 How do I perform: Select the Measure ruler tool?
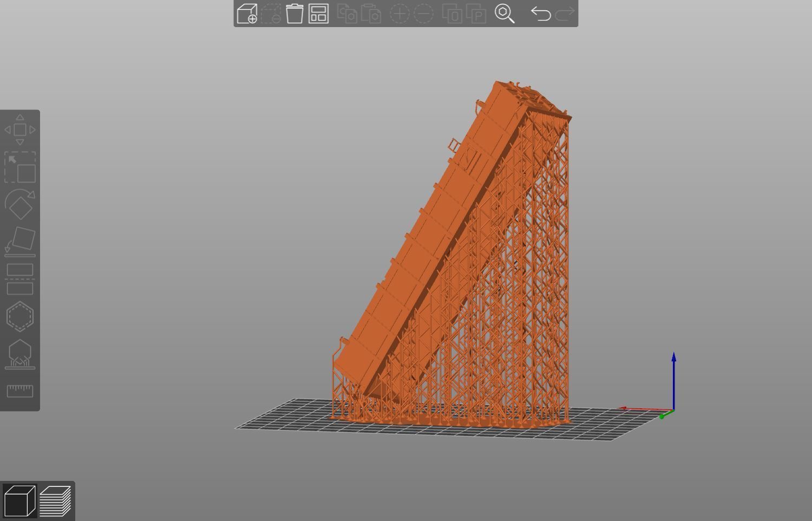[x=20, y=391]
